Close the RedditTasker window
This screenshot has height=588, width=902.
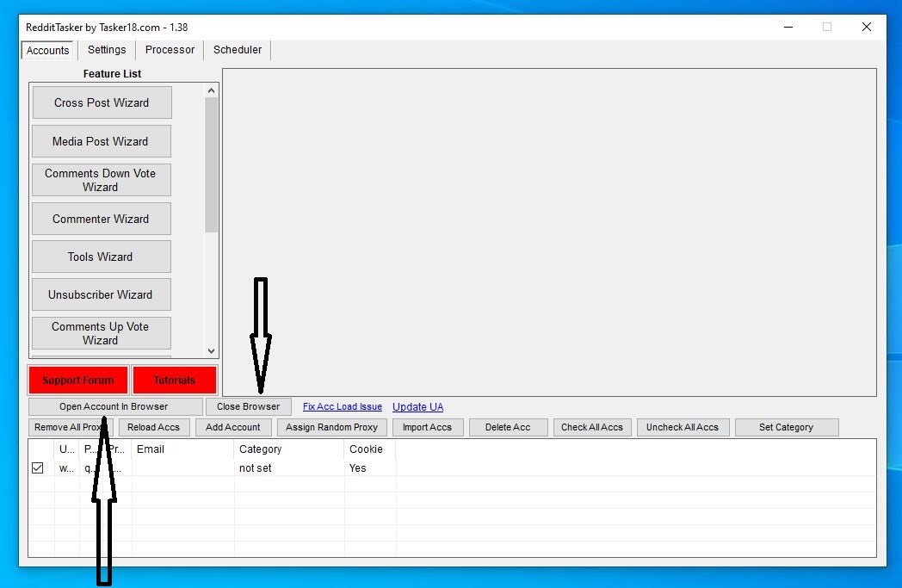click(867, 27)
